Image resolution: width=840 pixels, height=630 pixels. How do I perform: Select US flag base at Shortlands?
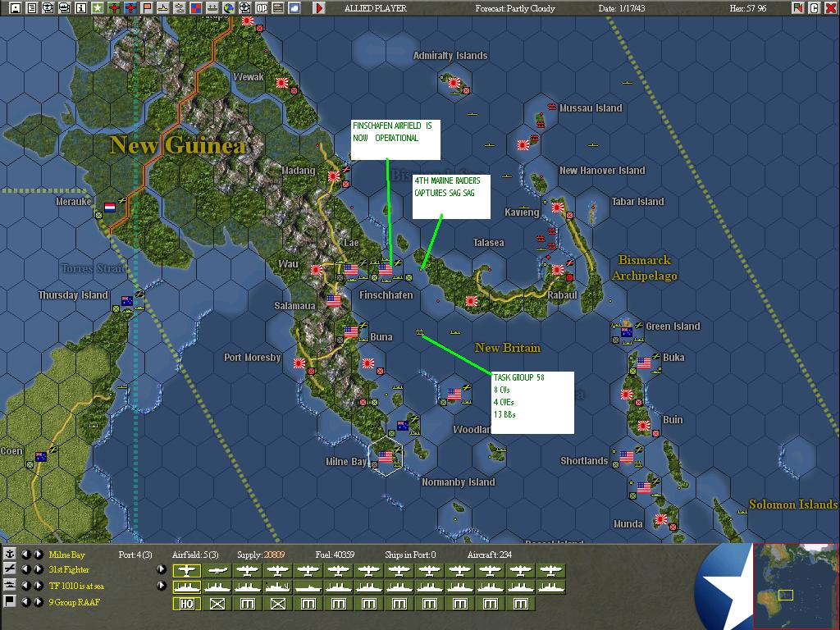pos(626,456)
